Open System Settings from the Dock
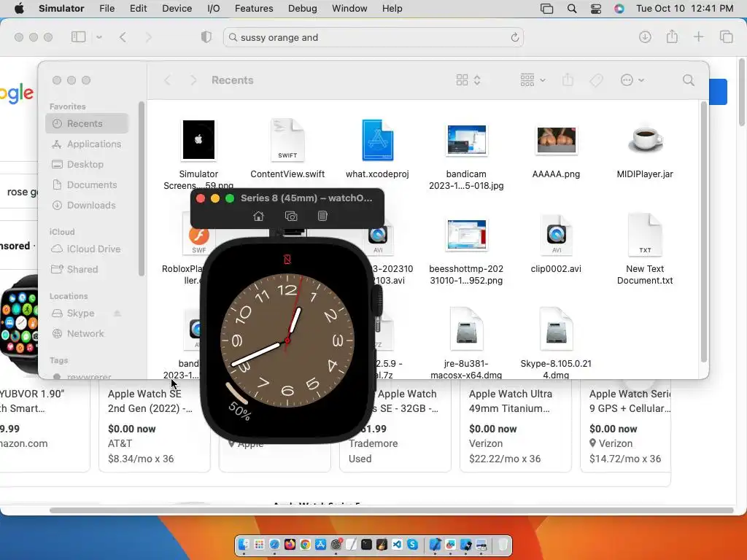The width and height of the screenshot is (747, 560). pyautogui.click(x=336, y=545)
